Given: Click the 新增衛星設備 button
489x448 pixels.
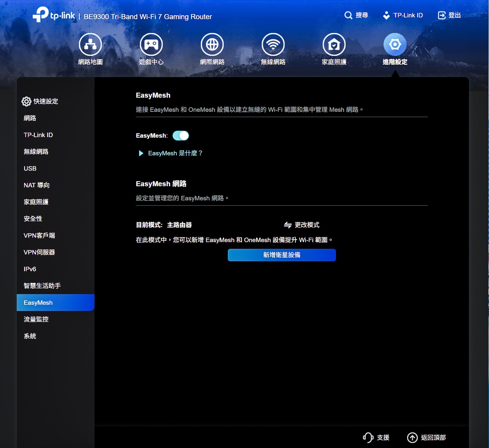Looking at the screenshot, I should pyautogui.click(x=282, y=255).
